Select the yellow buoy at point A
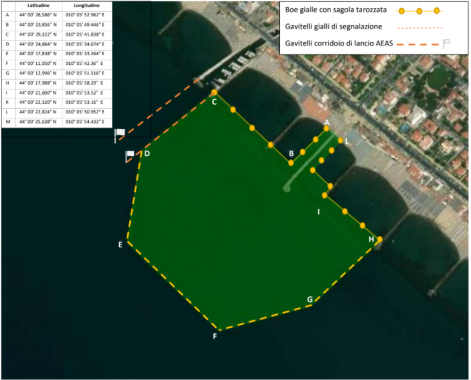The width and height of the screenshot is (471, 380). coord(326,128)
